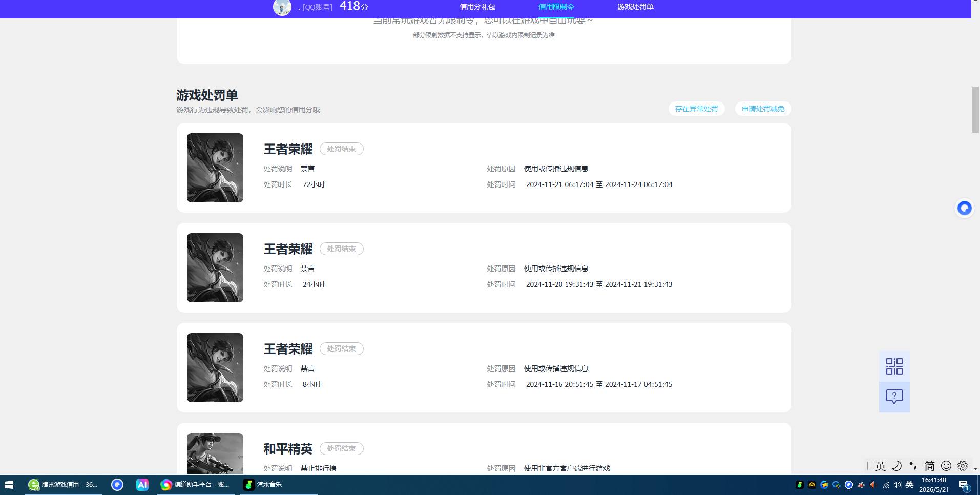Open the notification center icon

pos(964,485)
